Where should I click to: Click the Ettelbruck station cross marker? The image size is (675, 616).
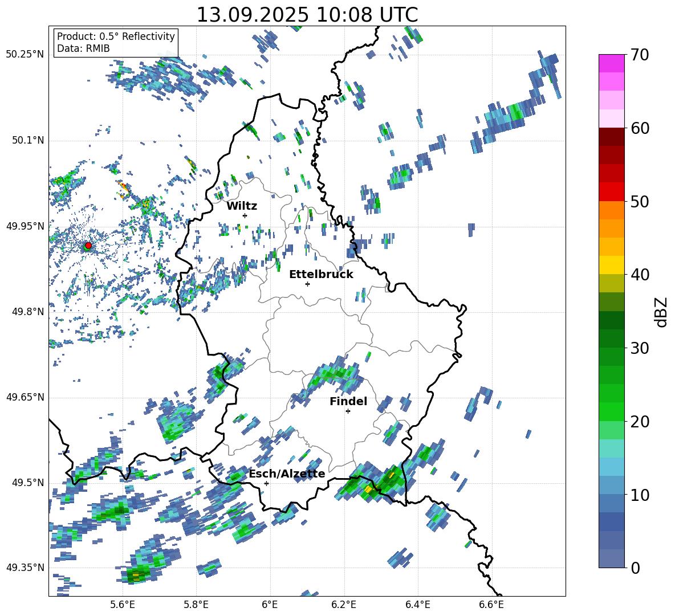[307, 284]
